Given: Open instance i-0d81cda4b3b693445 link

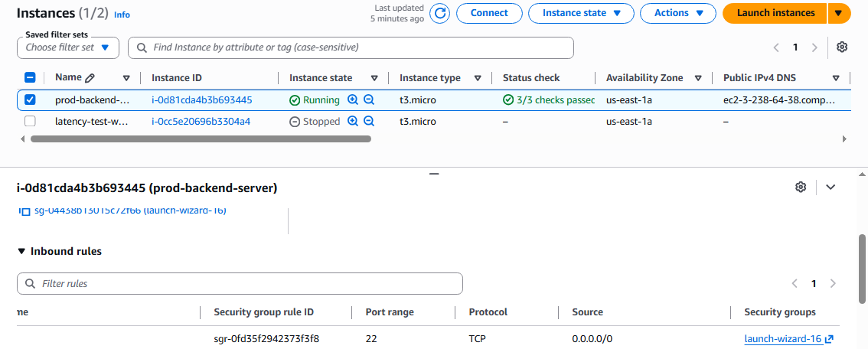Looking at the screenshot, I should point(202,100).
